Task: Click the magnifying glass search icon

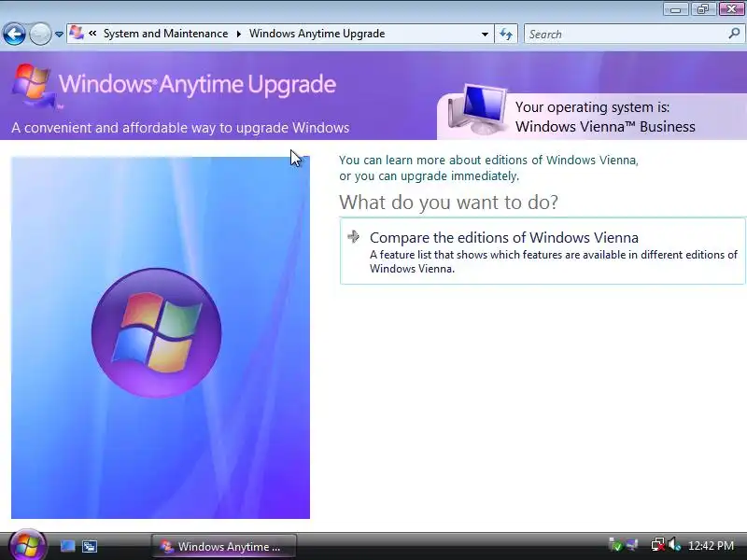Action: 734,34
